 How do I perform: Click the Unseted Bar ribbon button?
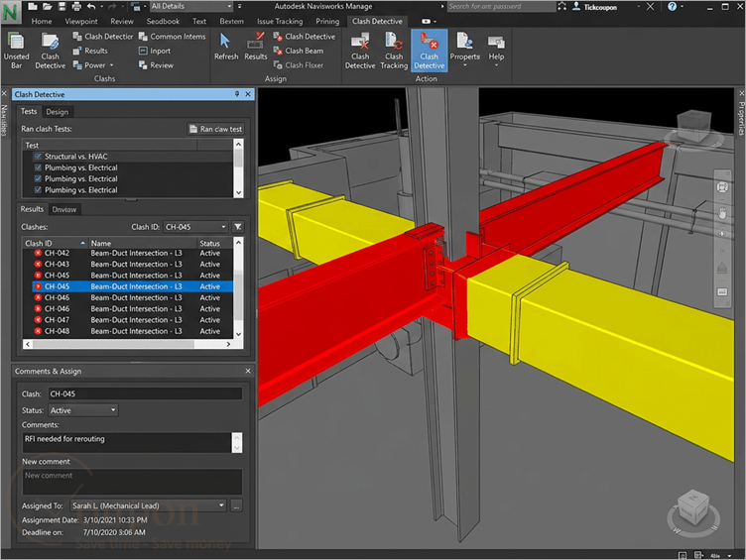coord(17,51)
